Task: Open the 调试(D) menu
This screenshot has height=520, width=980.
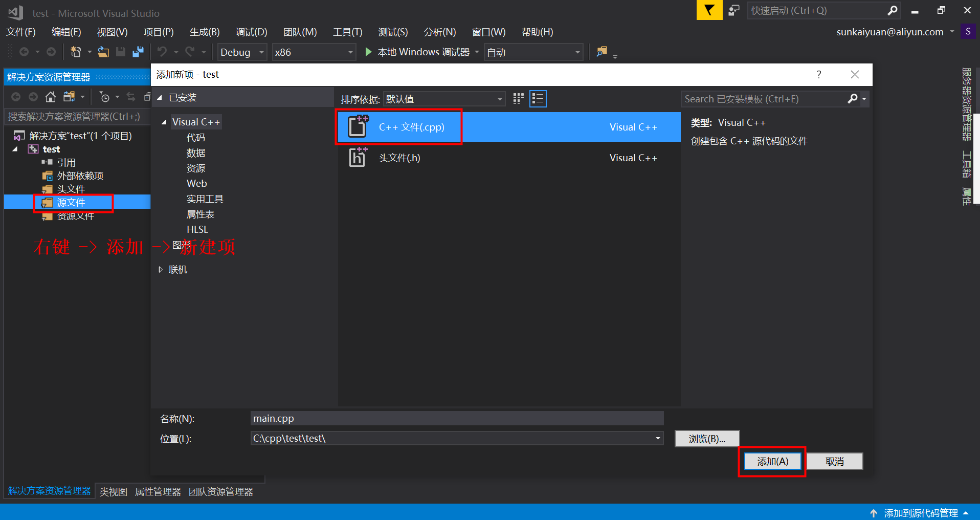Action: (x=251, y=32)
